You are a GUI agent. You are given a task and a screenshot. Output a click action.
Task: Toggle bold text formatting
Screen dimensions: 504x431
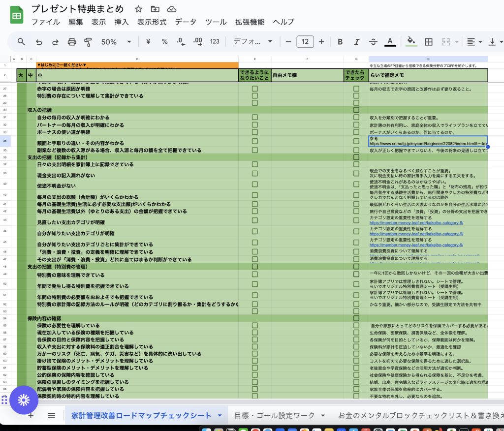(340, 42)
